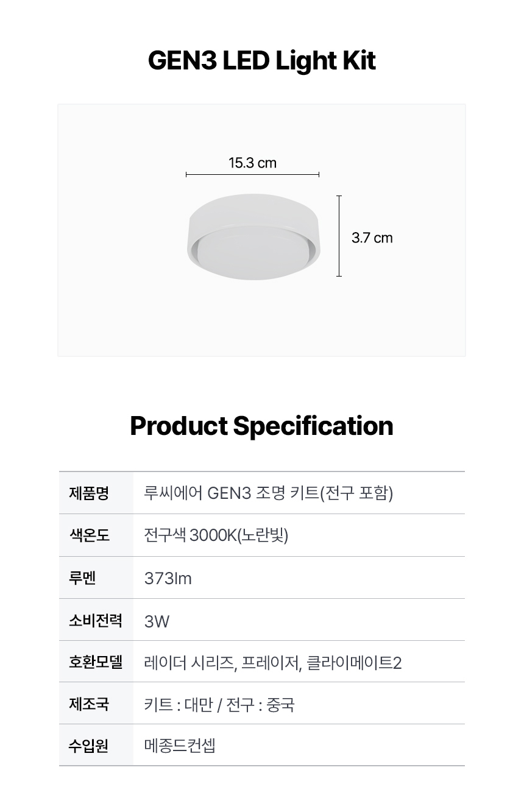Screen dimensions: 524x812
Task: Select the 소비전력 row label
Action: pyautogui.click(x=96, y=620)
